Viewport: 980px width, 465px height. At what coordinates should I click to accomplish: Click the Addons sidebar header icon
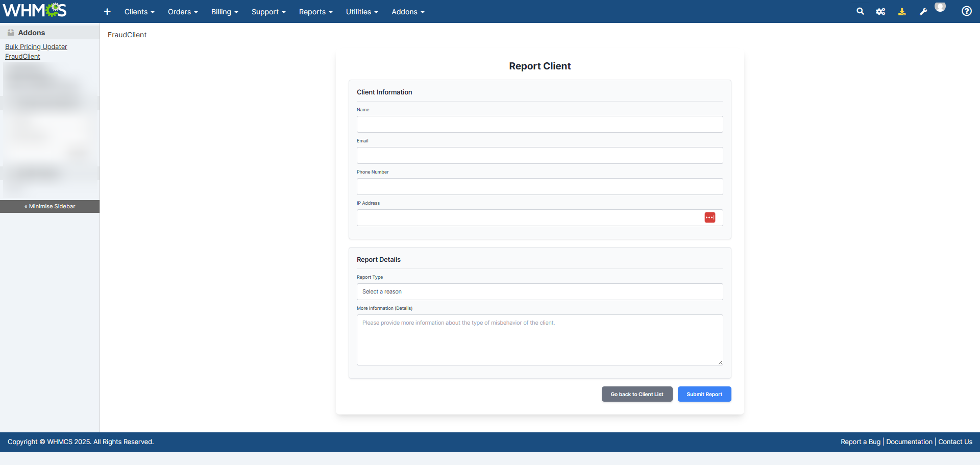point(11,33)
